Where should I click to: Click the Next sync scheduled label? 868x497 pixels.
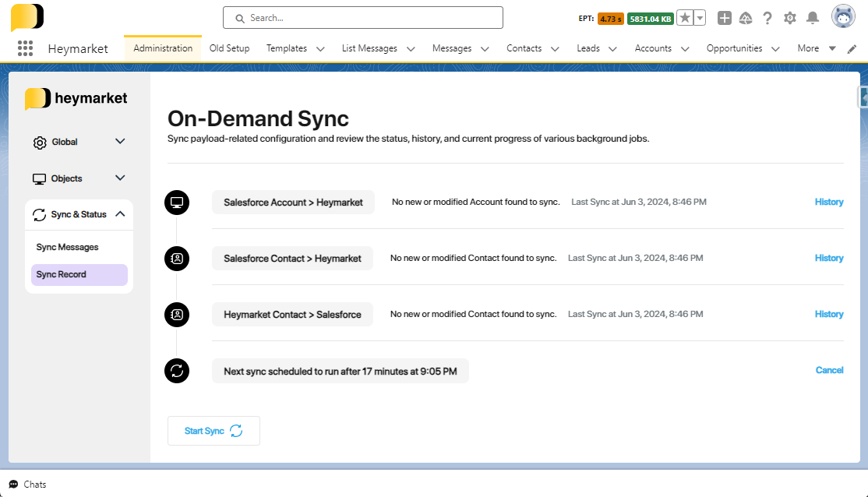(x=340, y=371)
